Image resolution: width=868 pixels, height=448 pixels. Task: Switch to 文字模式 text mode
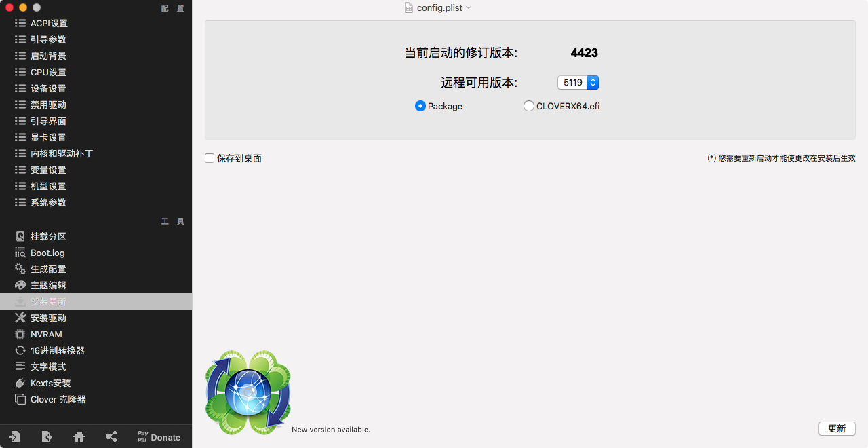(x=96, y=367)
